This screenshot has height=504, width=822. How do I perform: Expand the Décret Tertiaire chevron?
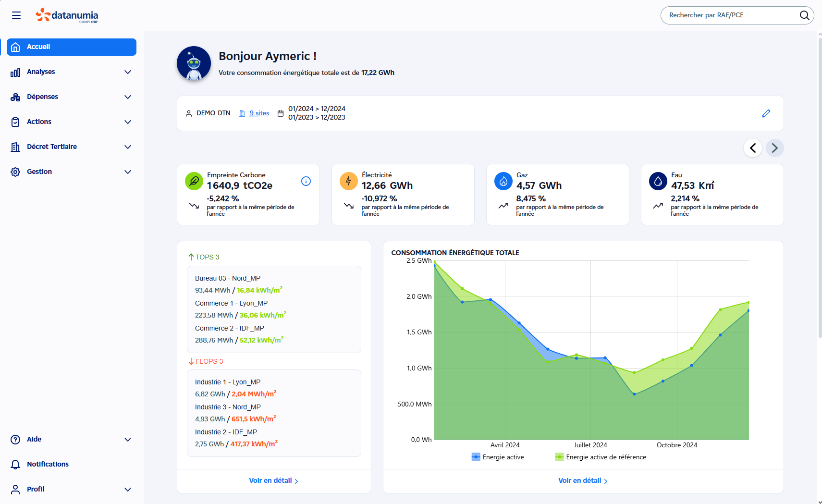pos(128,147)
